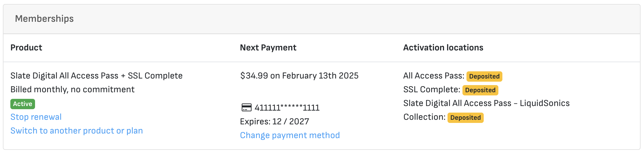Click the Product column header

(26, 48)
